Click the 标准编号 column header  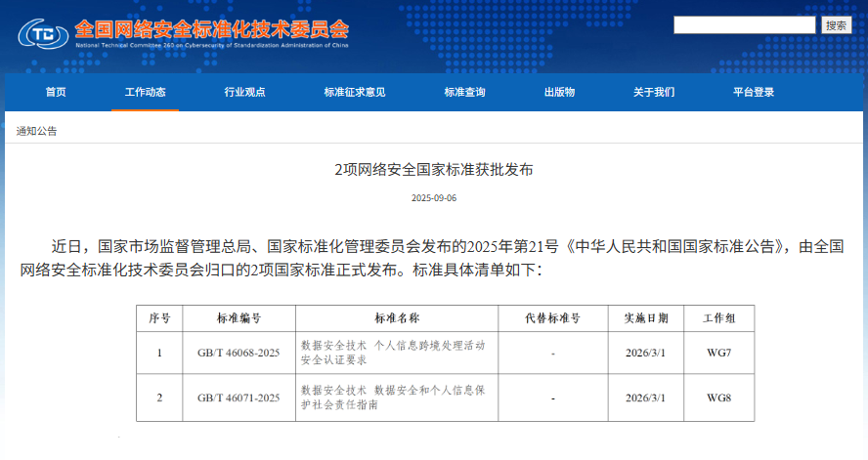[x=239, y=318]
